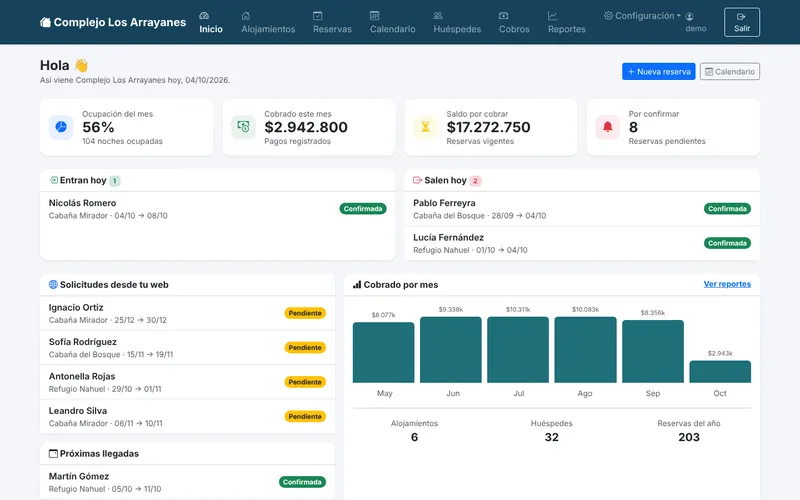This screenshot has height=500, width=800.
Task: Click the Reportes chart icon
Action: pyautogui.click(x=553, y=16)
